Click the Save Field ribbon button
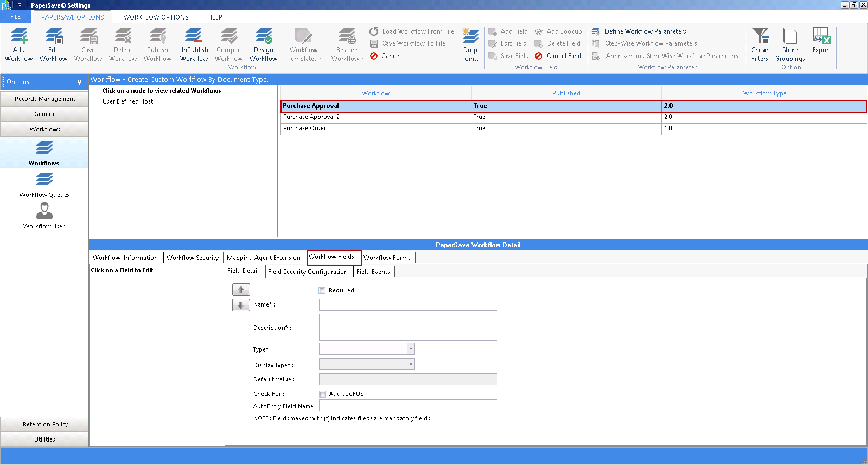Image resolution: width=868 pixels, height=466 pixels. 508,56
